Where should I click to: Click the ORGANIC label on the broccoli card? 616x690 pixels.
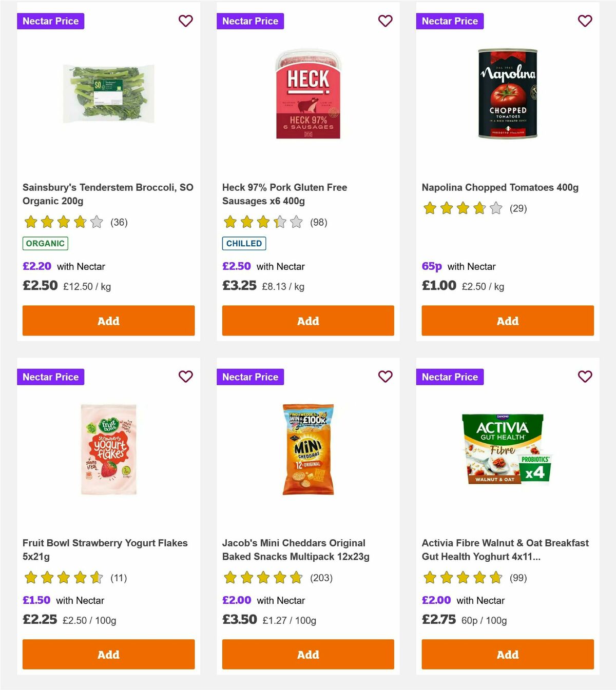45,243
